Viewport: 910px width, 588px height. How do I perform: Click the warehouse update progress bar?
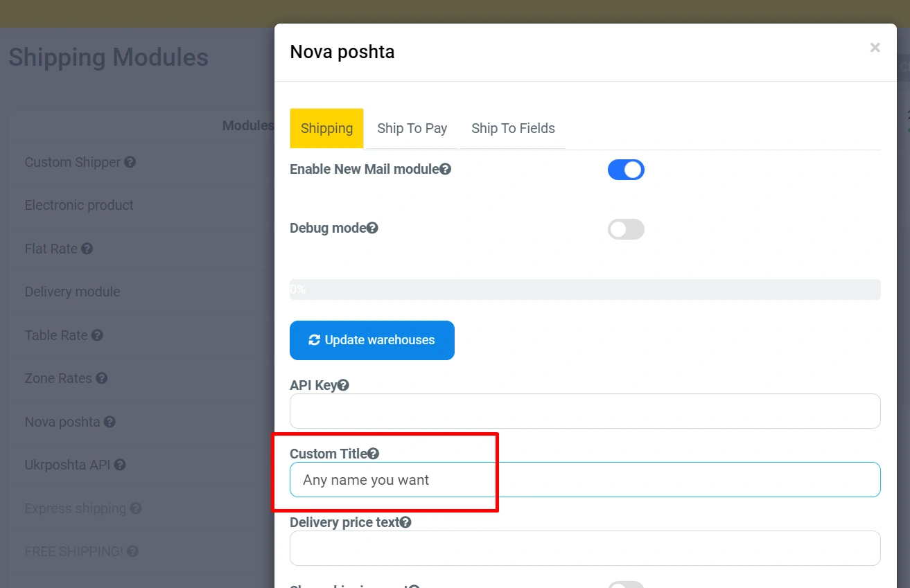click(x=585, y=289)
